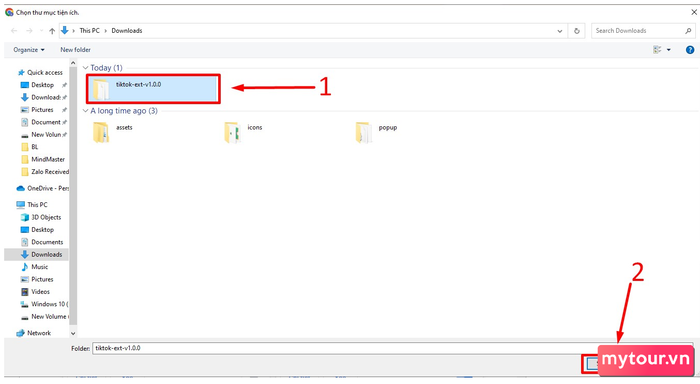Open the Zalo Received folder in the sidebar
This screenshot has height=384, width=700.
click(x=45, y=172)
